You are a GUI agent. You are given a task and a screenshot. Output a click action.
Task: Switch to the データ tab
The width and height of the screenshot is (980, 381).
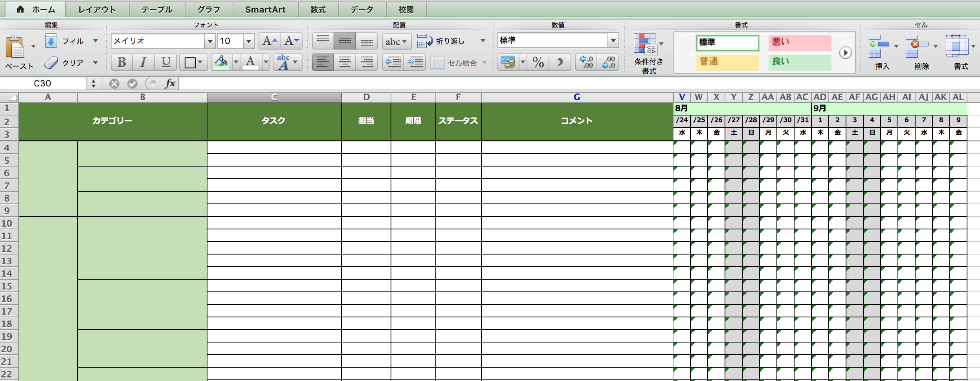pyautogui.click(x=362, y=9)
